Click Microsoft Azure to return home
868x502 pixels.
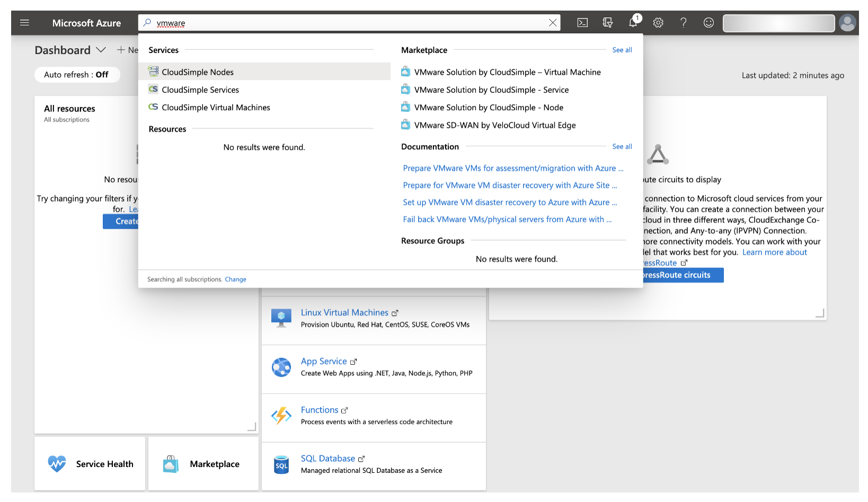click(x=86, y=23)
